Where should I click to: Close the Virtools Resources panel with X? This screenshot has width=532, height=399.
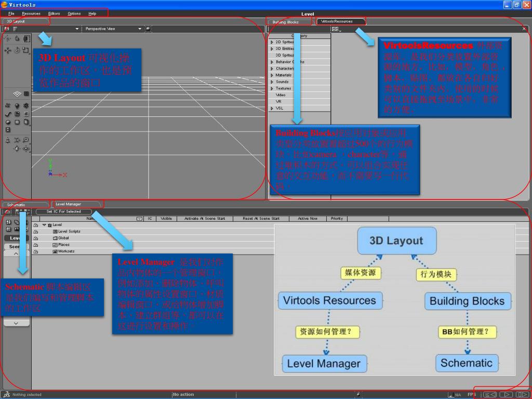click(524, 29)
